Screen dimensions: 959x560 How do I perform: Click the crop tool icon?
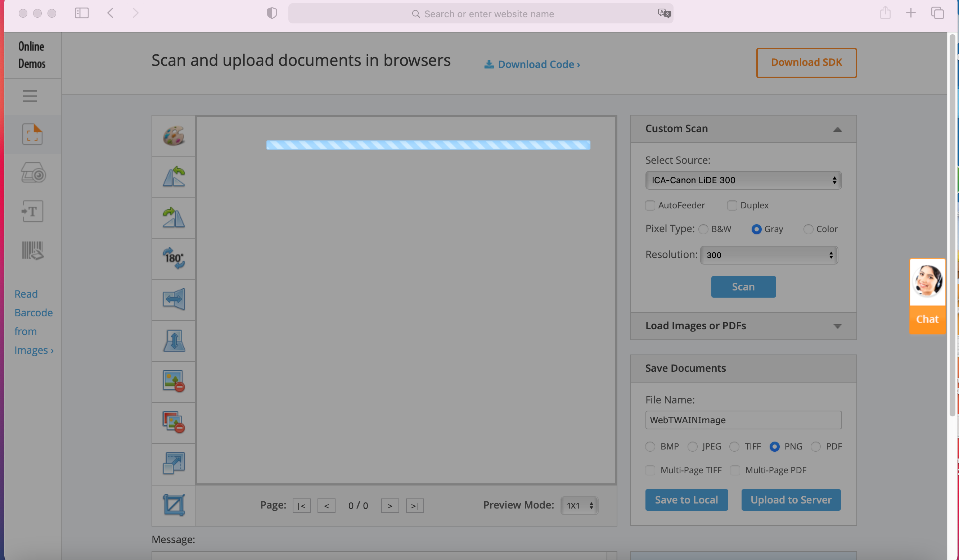[x=174, y=505]
